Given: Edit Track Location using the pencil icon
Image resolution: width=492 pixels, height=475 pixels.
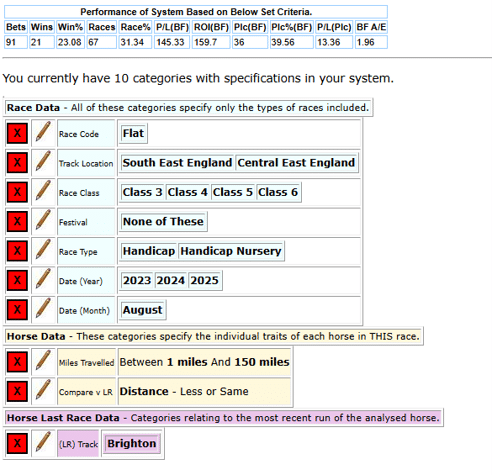Looking at the screenshot, I should click(x=43, y=161).
